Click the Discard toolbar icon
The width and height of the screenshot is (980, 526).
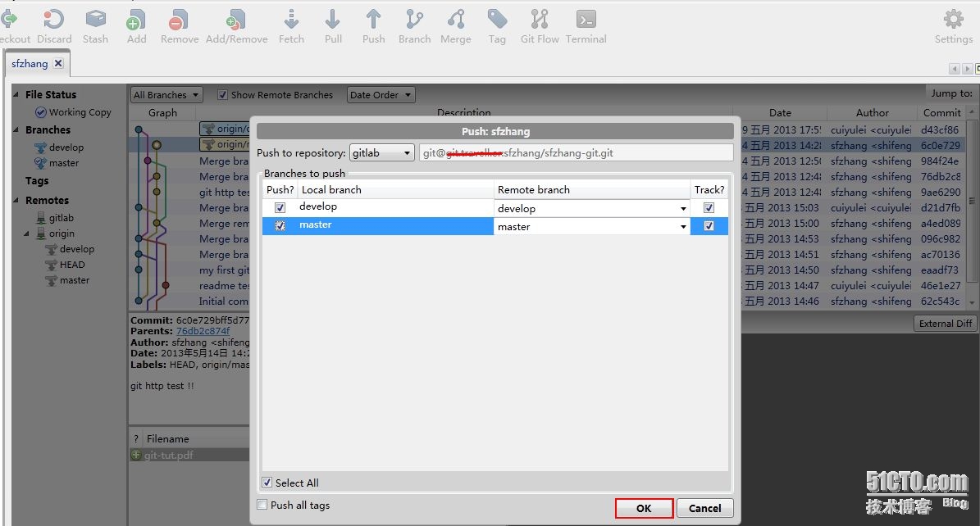pos(54,25)
